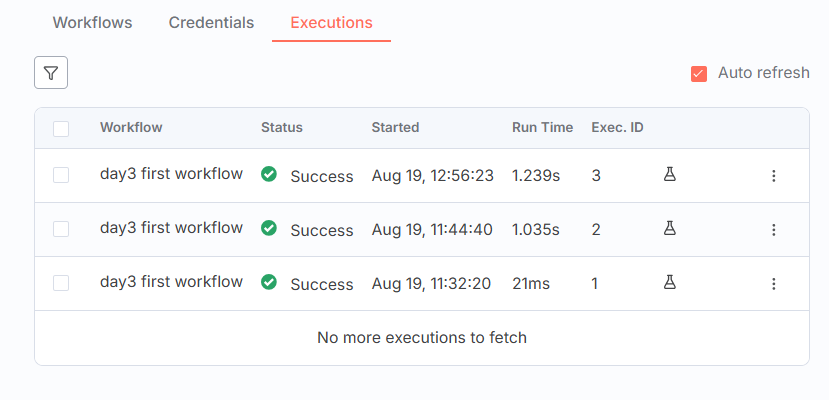This screenshot has height=400, width=829.
Task: Select the checkbox for execution ID 3
Action: click(61, 175)
